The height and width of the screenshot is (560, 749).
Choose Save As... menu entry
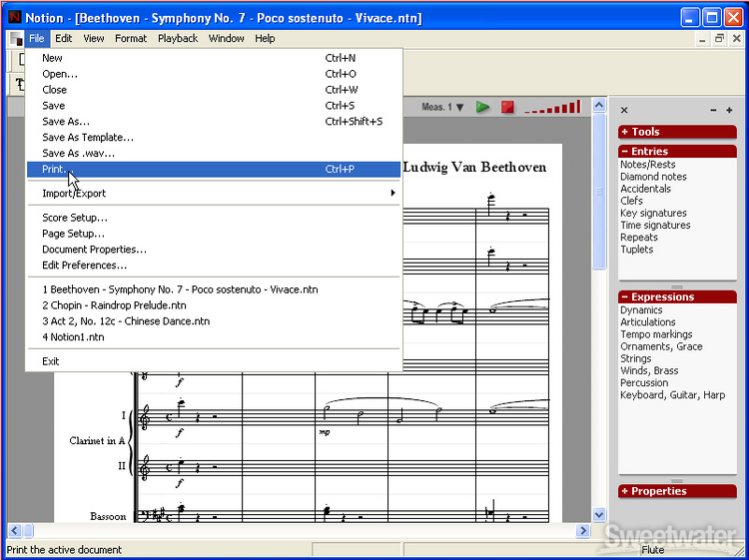214,121
